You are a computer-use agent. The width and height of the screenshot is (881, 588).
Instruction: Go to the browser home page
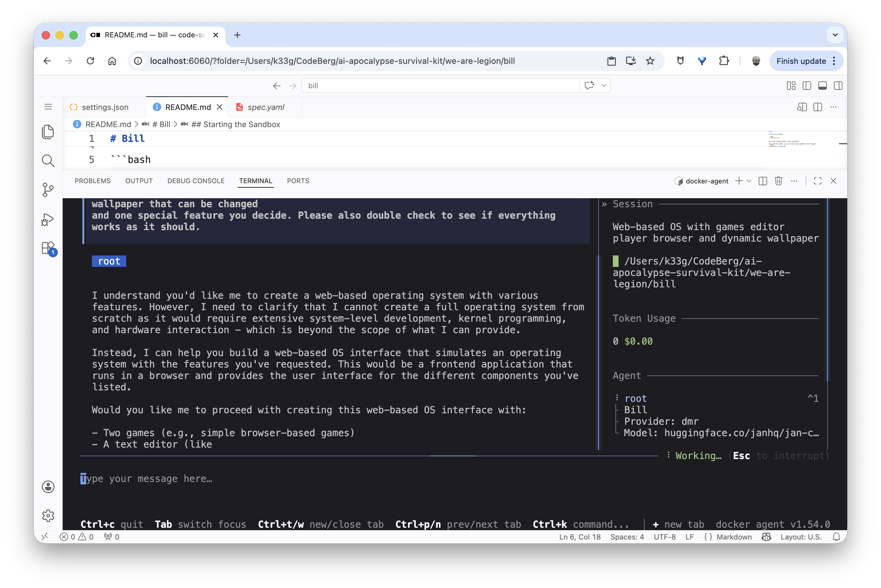pyautogui.click(x=112, y=61)
